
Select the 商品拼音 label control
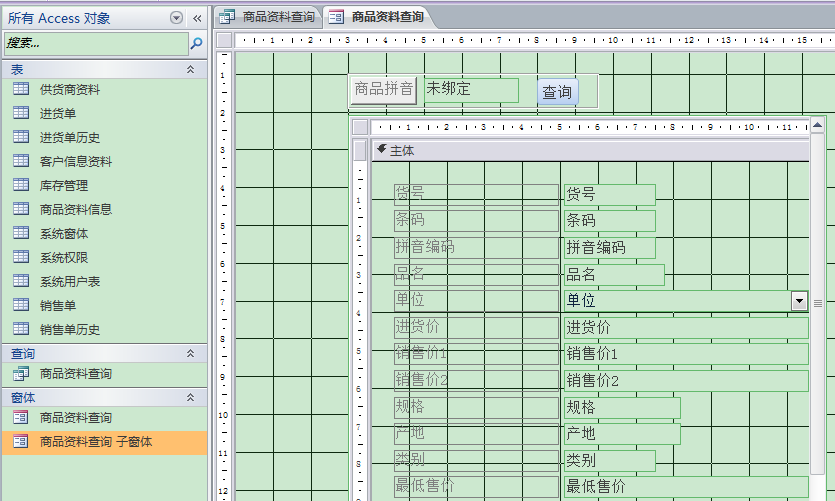(x=384, y=89)
